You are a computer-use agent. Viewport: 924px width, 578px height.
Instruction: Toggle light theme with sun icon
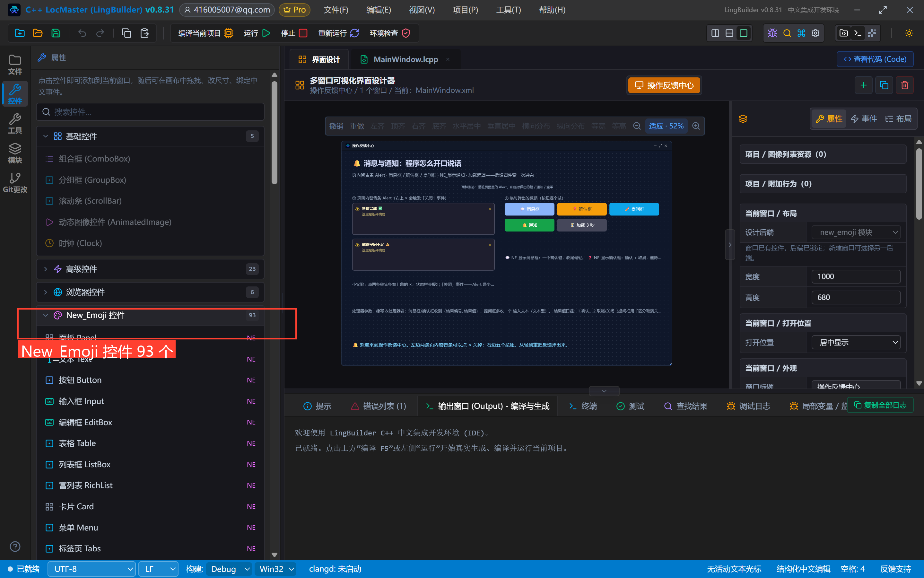(909, 33)
